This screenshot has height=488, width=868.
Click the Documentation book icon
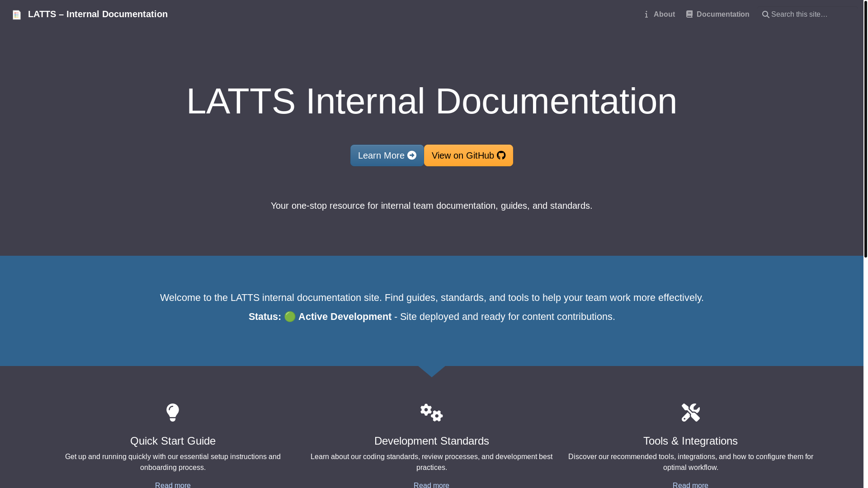click(x=689, y=14)
